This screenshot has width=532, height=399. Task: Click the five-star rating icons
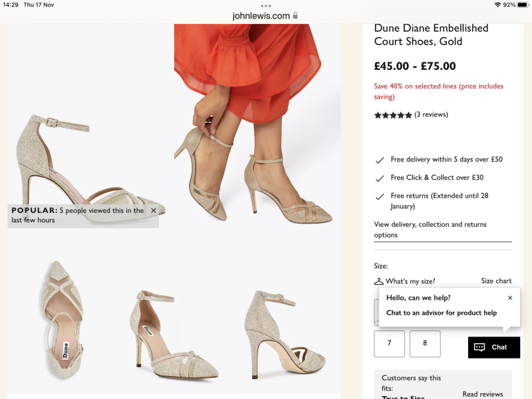(x=392, y=114)
